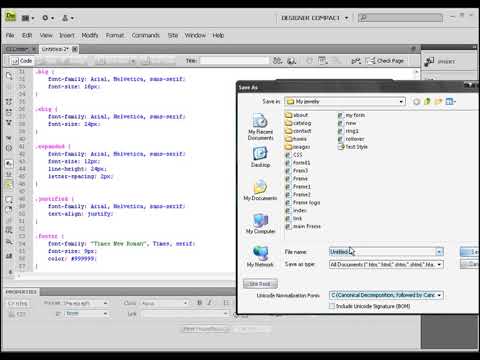Image resolution: width=480 pixels, height=360 pixels.
Task: Open the Site menu
Action: click(173, 35)
